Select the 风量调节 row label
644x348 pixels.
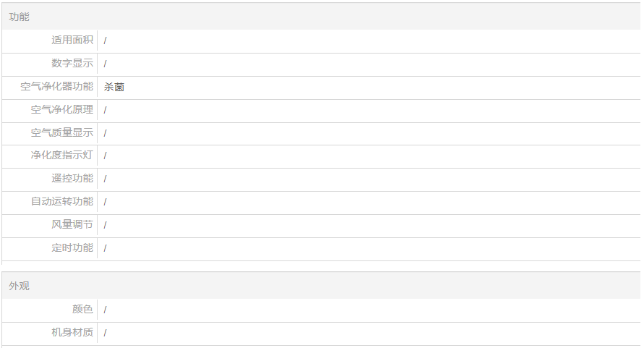72,224
